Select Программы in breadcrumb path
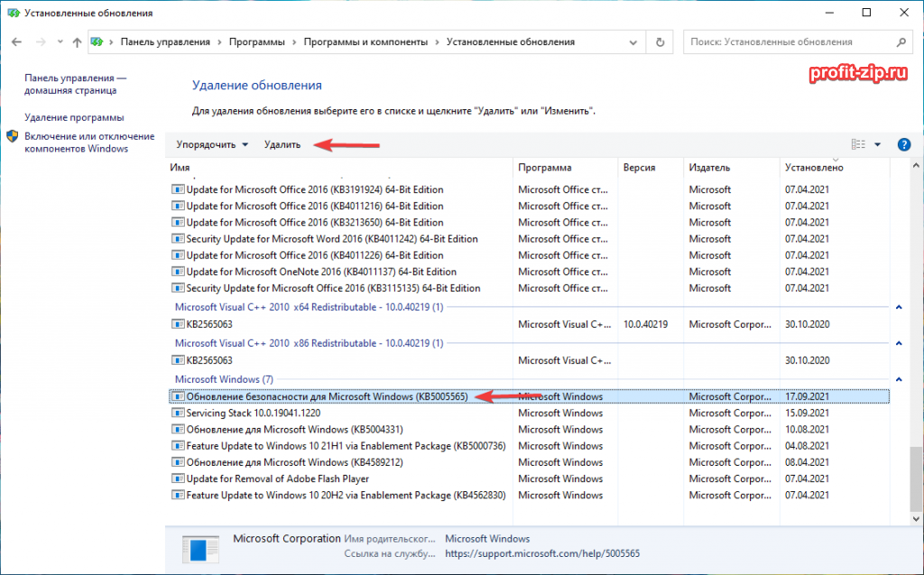Image resolution: width=924 pixels, height=575 pixels. pyautogui.click(x=256, y=42)
